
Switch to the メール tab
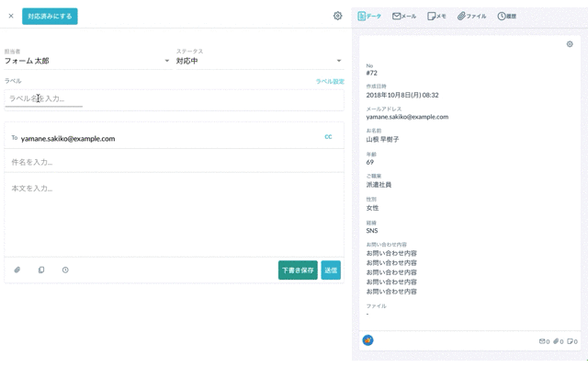tap(404, 17)
